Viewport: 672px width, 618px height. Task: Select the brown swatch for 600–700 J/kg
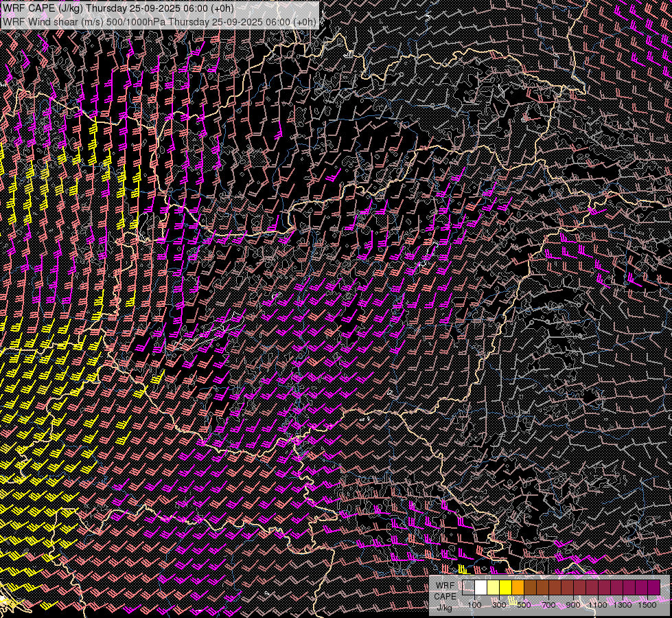pos(542,587)
